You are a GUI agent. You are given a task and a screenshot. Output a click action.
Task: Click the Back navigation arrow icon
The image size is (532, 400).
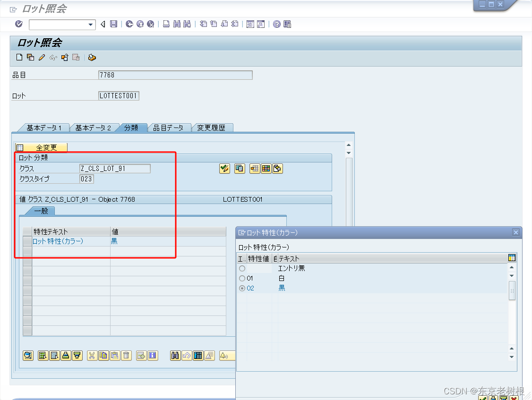(102, 24)
